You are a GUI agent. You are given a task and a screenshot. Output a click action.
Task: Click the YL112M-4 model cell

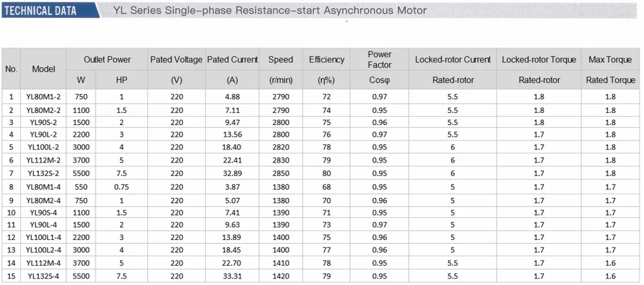pos(43,263)
